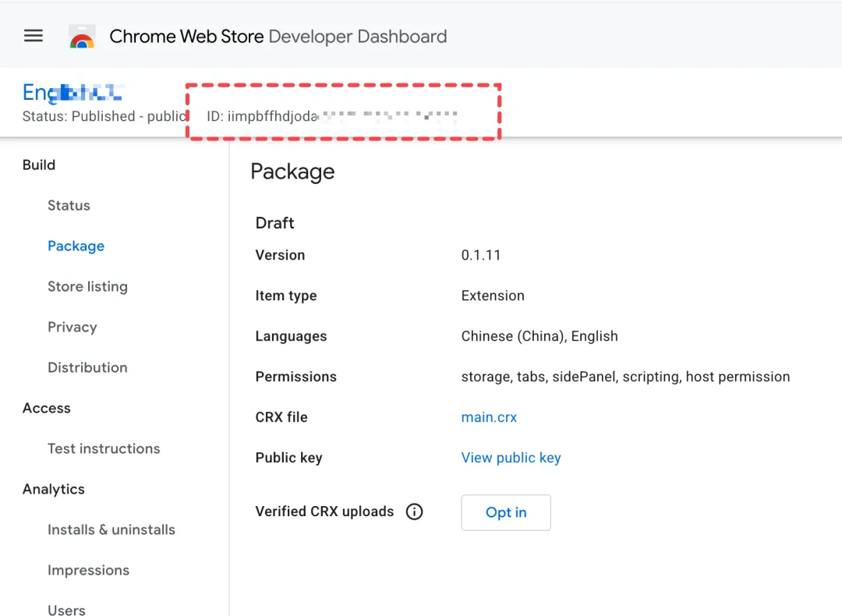Image resolution: width=842 pixels, height=616 pixels.
Task: Click the Verified CRX uploads info icon
Action: tap(414, 512)
